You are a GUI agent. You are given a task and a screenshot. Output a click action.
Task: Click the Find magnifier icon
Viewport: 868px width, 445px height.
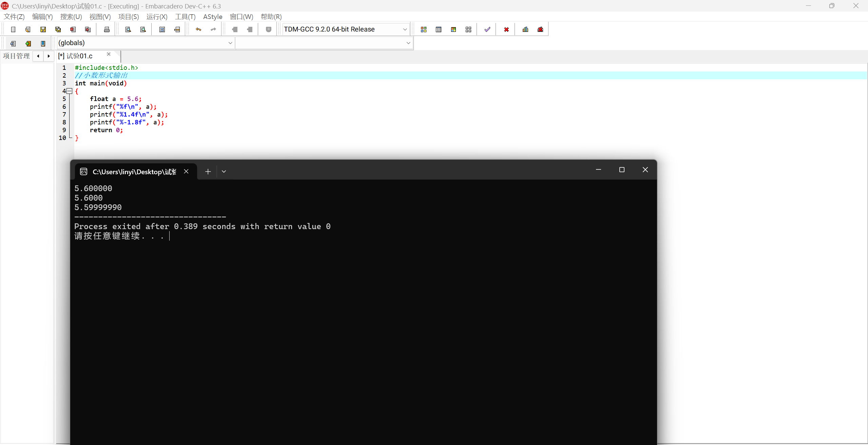tap(128, 29)
